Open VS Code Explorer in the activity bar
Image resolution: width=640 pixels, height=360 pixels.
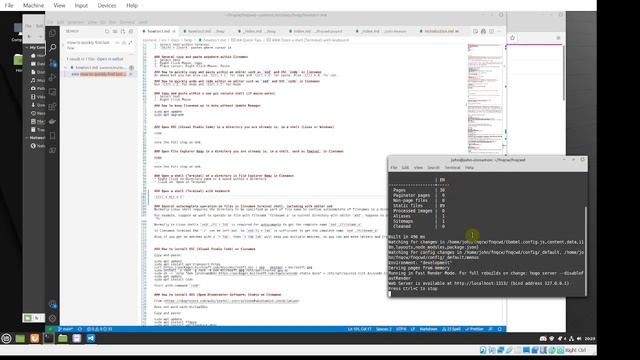click(x=52, y=33)
